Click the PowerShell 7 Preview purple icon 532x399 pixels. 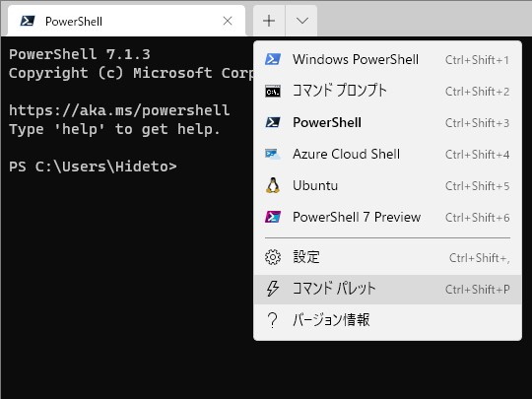(273, 217)
